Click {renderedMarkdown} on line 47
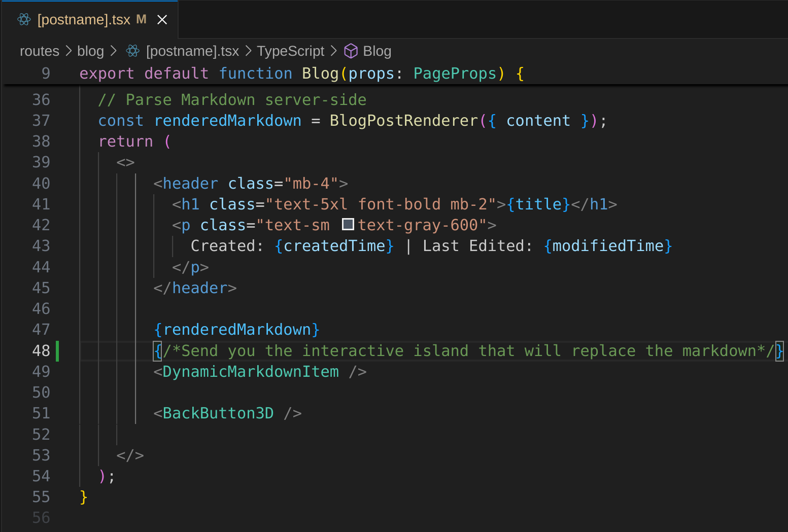Image resolution: width=788 pixels, height=532 pixels. click(237, 330)
